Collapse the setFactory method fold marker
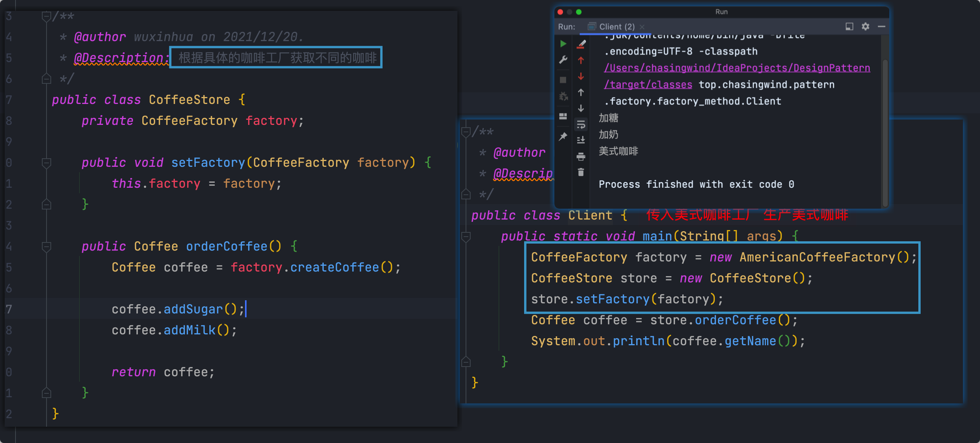 [x=47, y=163]
